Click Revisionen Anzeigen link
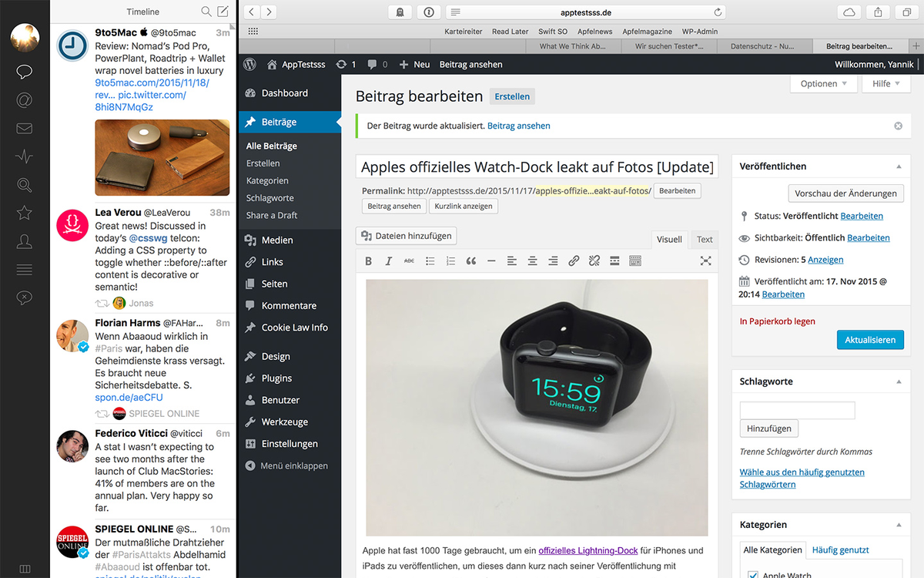 (x=825, y=260)
